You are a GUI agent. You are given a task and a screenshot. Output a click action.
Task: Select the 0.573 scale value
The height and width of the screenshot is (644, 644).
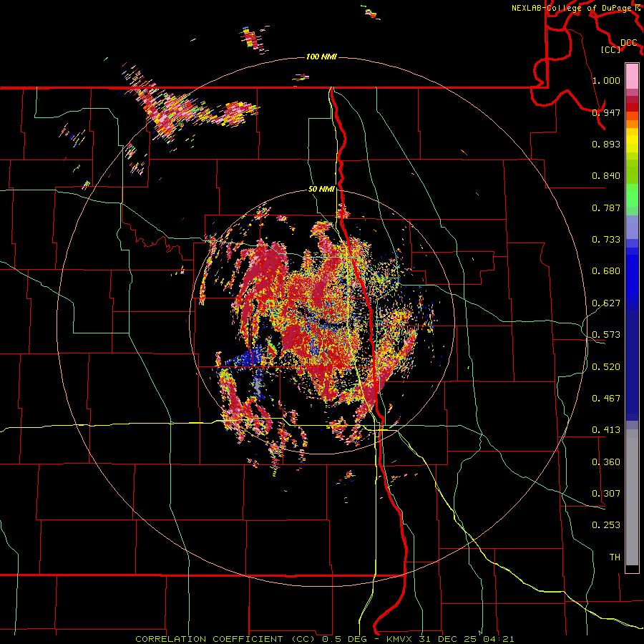(606, 335)
